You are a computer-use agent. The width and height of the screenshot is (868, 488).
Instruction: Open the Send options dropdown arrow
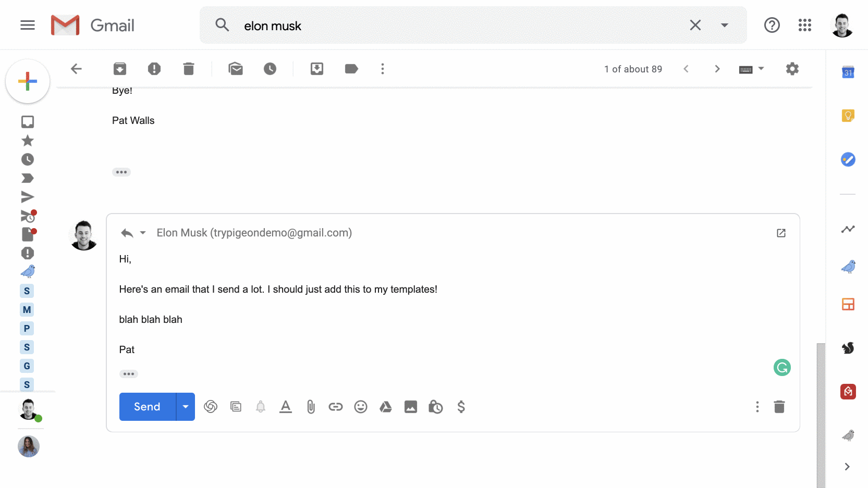[185, 407]
